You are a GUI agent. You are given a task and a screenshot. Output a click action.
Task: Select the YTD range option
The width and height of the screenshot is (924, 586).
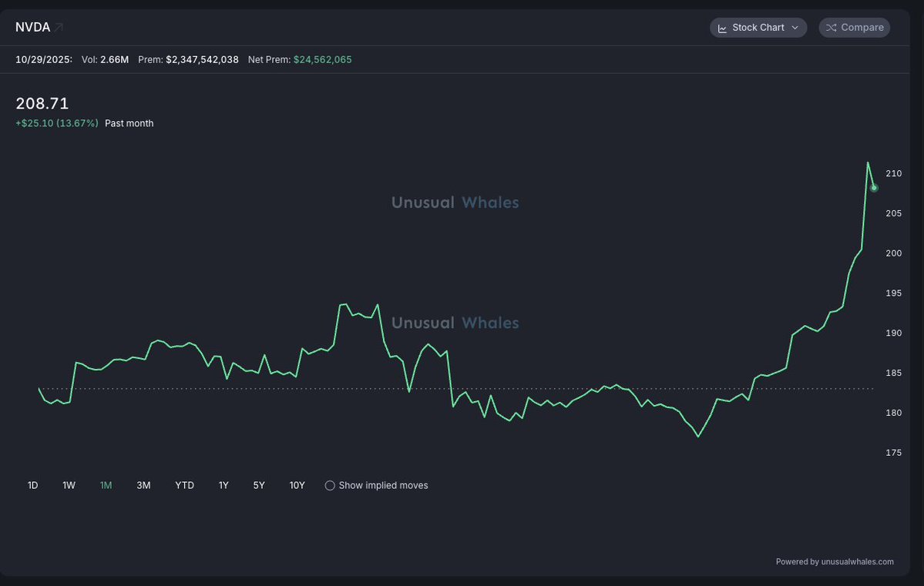pyautogui.click(x=185, y=486)
